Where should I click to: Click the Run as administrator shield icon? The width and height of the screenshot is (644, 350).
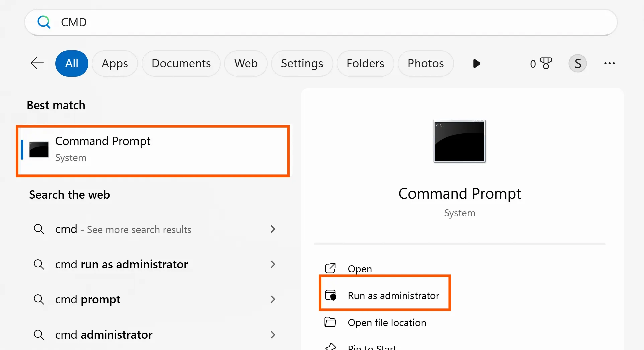pyautogui.click(x=331, y=295)
